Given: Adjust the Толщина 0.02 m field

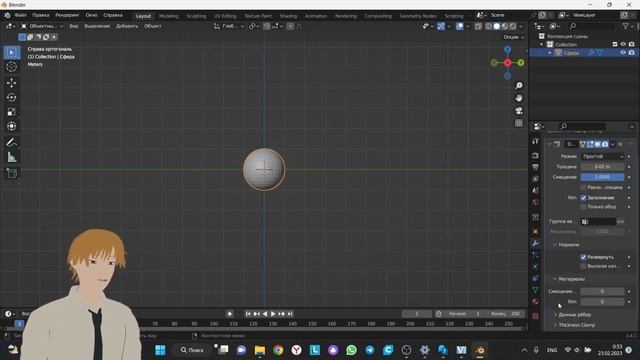Looking at the screenshot, I should 602,167.
